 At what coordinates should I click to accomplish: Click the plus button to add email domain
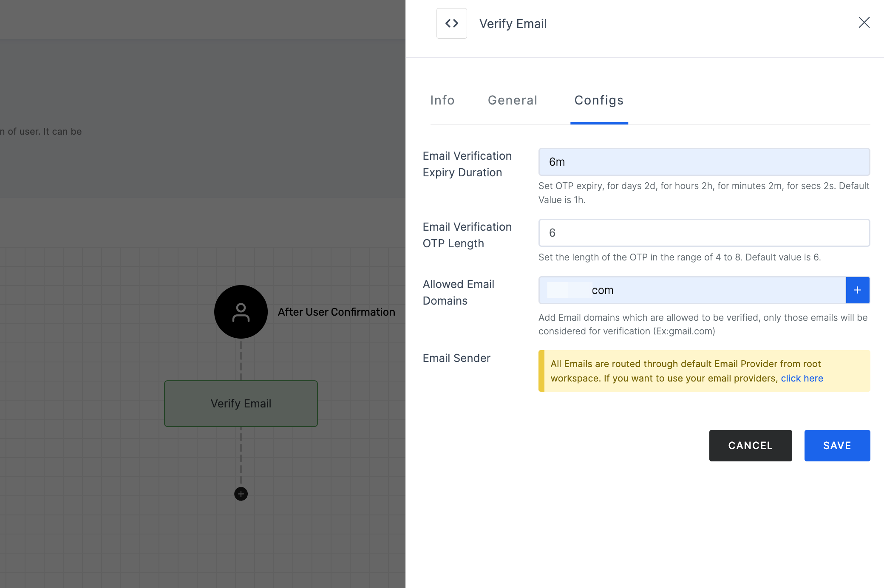point(858,290)
